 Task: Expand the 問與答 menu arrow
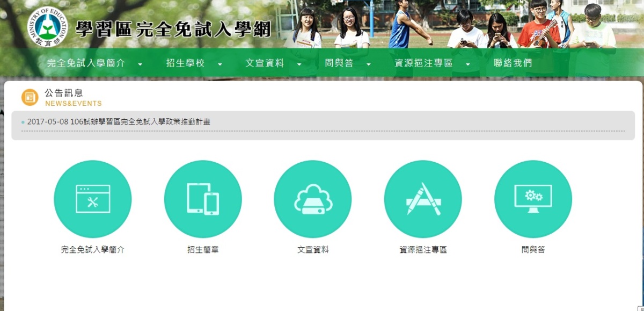[x=368, y=64]
